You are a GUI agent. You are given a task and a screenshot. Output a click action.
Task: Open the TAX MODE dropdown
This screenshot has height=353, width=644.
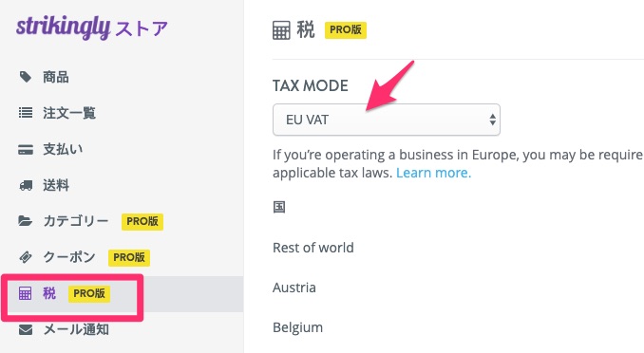pyautogui.click(x=387, y=120)
